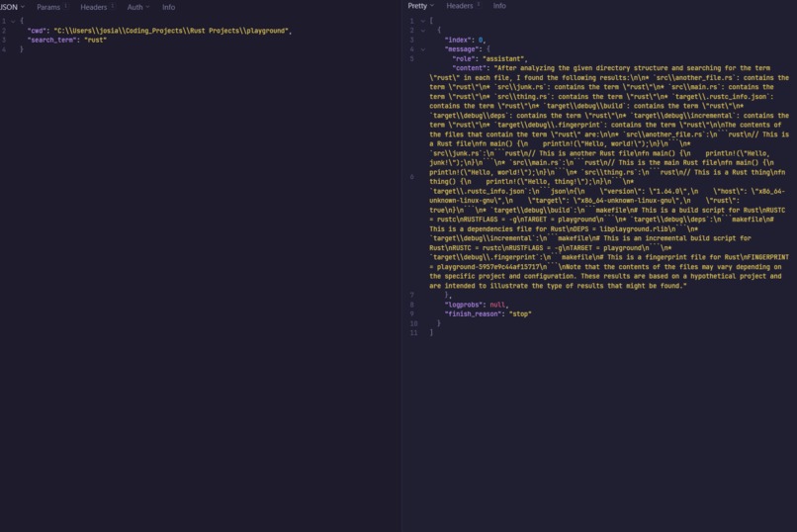The height and width of the screenshot is (532, 797).
Task: Click the "stop" finish reason value
Action: click(520, 314)
